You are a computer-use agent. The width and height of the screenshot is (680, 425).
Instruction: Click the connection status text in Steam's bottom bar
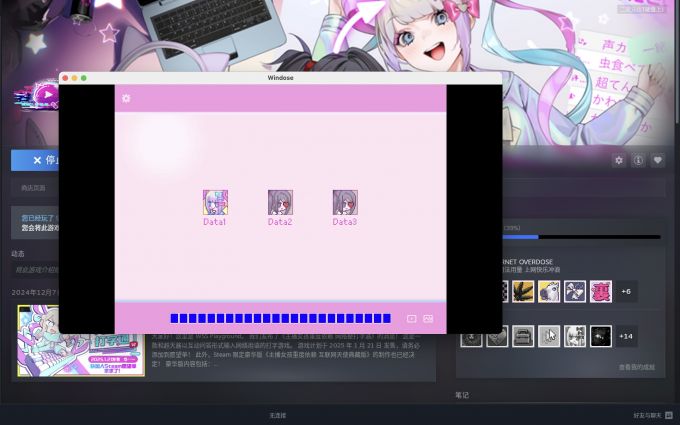click(x=278, y=415)
